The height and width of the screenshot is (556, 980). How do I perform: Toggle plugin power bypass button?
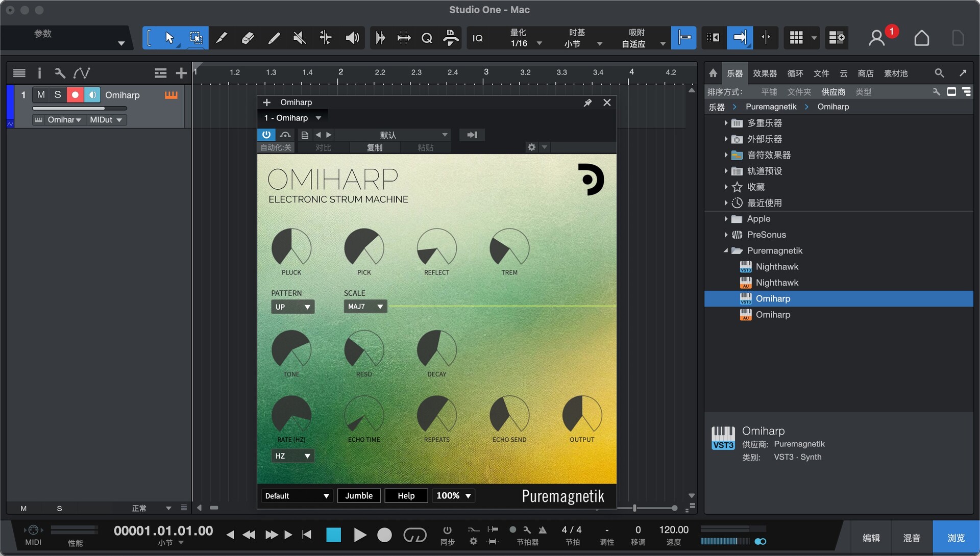[266, 135]
